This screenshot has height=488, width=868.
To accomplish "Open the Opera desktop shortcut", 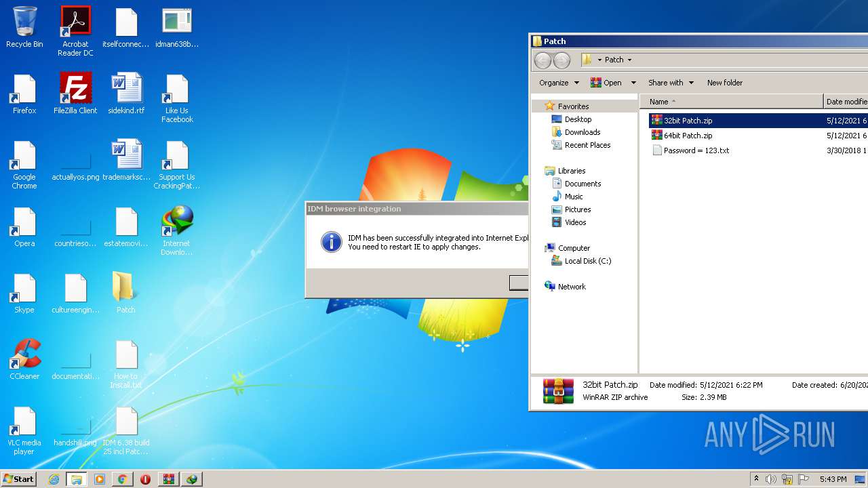I will click(x=24, y=227).
